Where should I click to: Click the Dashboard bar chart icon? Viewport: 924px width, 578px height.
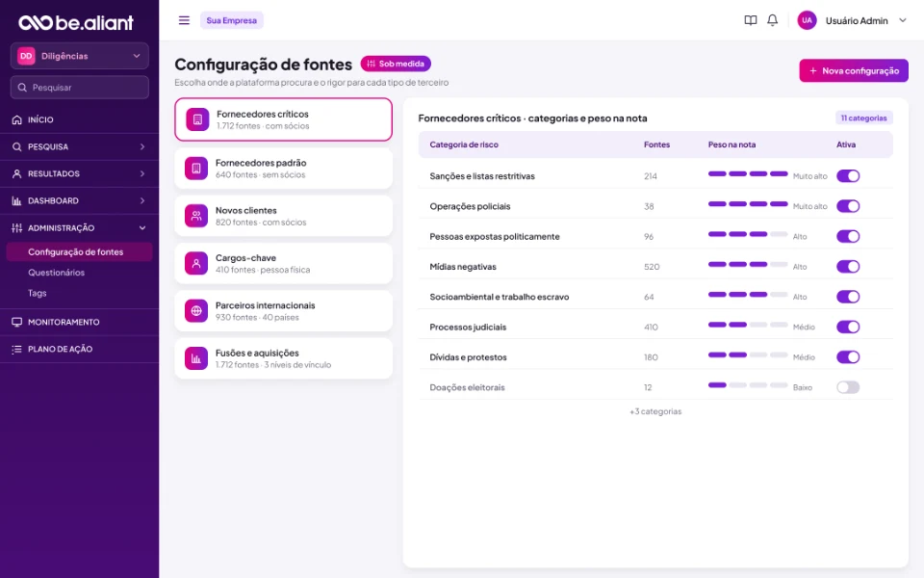(16, 201)
